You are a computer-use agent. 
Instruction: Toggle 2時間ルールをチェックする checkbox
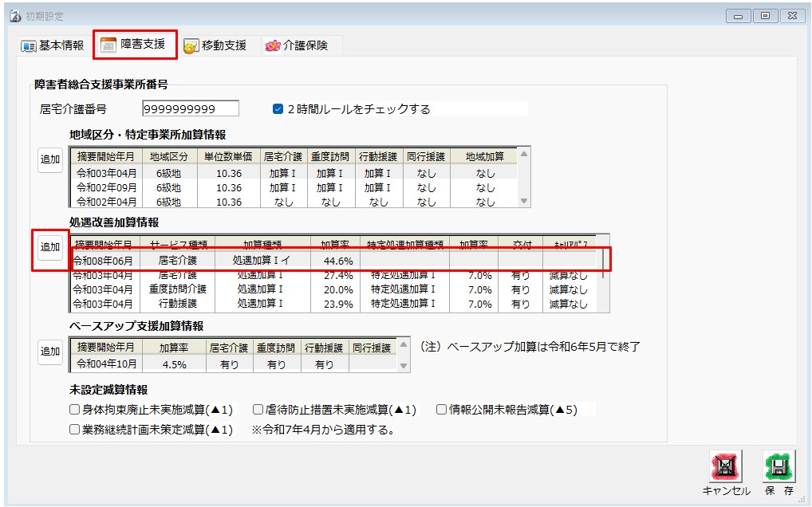pyautogui.click(x=278, y=108)
